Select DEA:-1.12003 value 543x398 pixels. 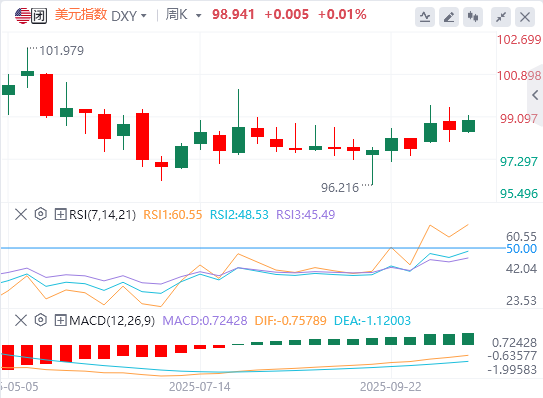tap(372, 321)
